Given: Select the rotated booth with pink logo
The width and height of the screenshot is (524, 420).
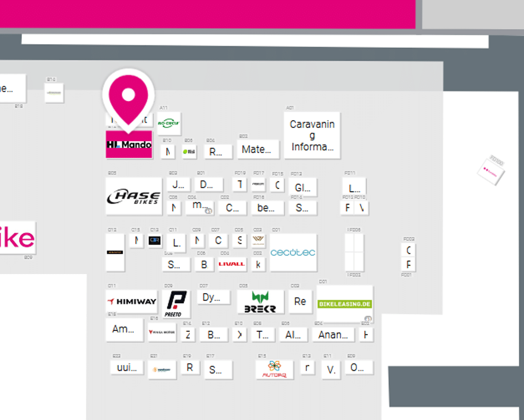Looking at the screenshot, I should (x=491, y=172).
